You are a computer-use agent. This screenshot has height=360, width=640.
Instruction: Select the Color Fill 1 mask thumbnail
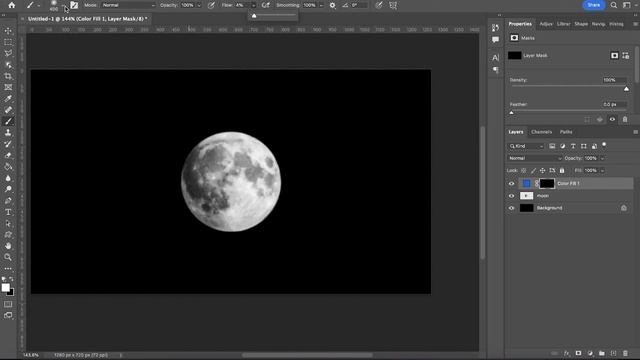click(547, 184)
